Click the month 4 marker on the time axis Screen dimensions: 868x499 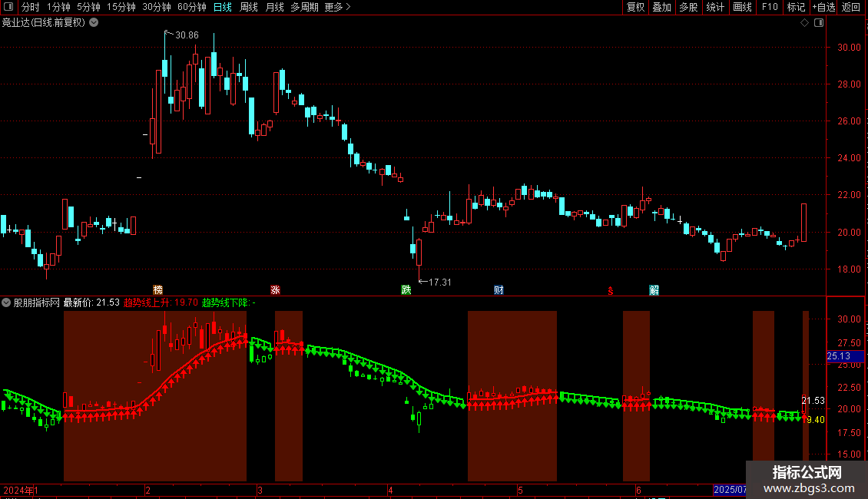pos(390,490)
